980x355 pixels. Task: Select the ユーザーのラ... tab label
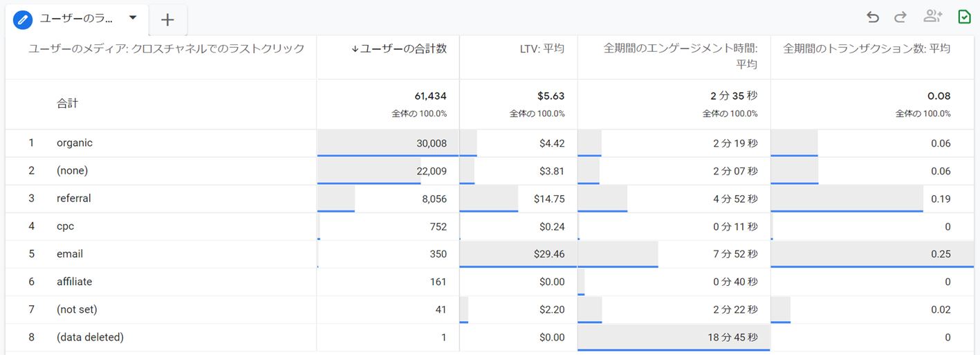77,19
